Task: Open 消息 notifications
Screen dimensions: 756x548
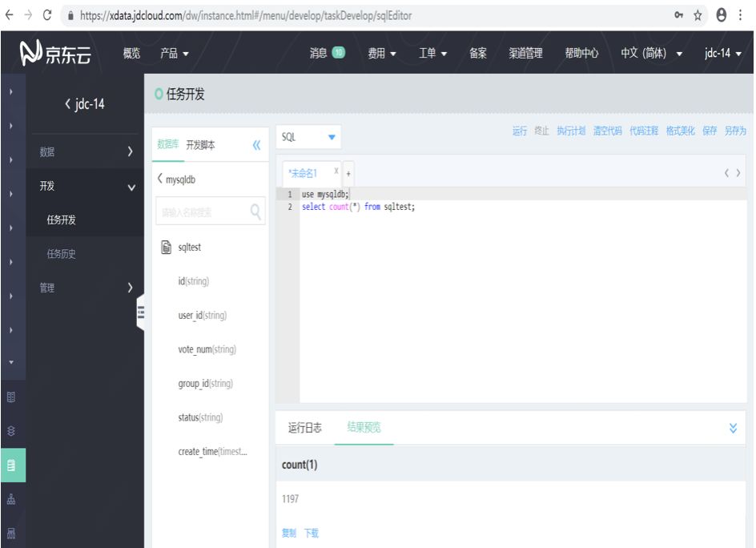Action: [328, 53]
